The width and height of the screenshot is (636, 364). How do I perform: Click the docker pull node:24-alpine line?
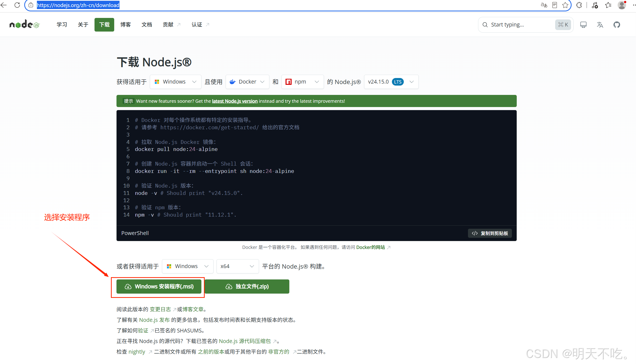point(176,149)
